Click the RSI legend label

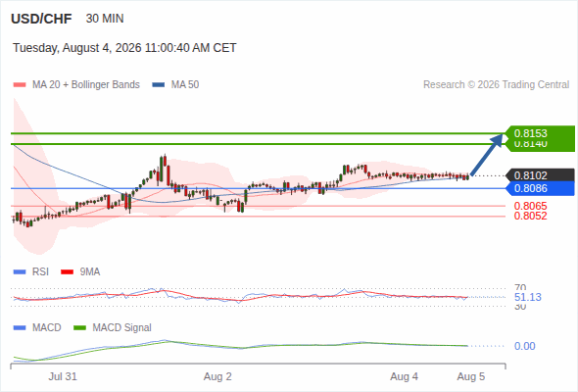[40, 272]
